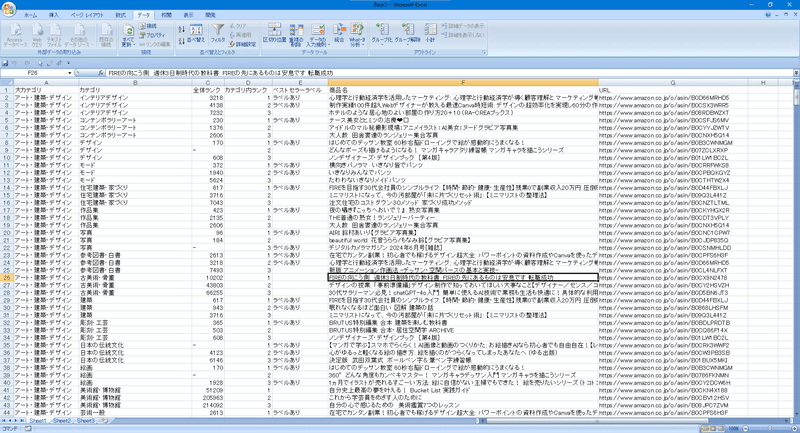Image resolution: width=800 pixels, height=433 pixels.
Task: Click 再適用 reapply filter
Action: pos(240,35)
